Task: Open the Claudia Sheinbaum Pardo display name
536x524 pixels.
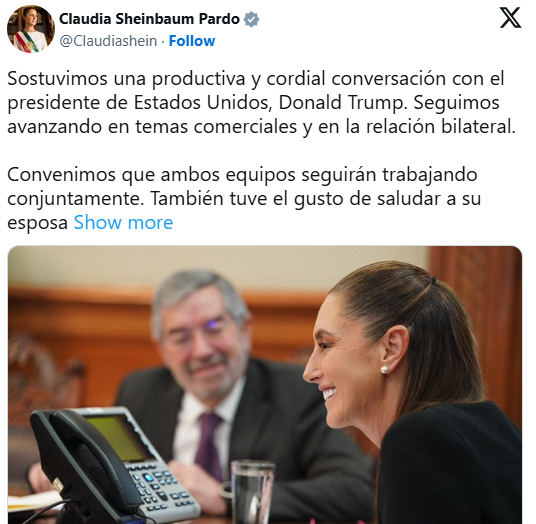Action: [x=149, y=19]
